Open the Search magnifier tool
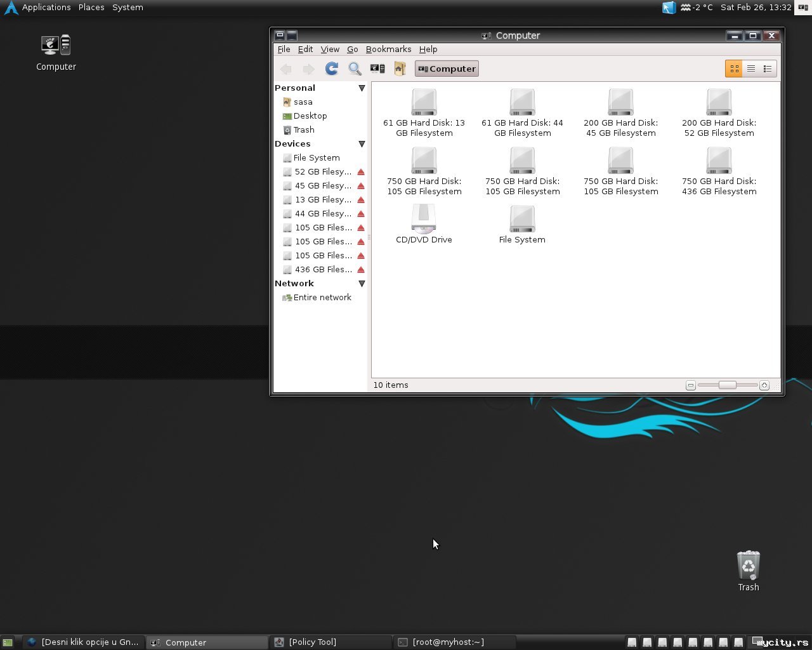The height and width of the screenshot is (650, 812). click(x=355, y=69)
